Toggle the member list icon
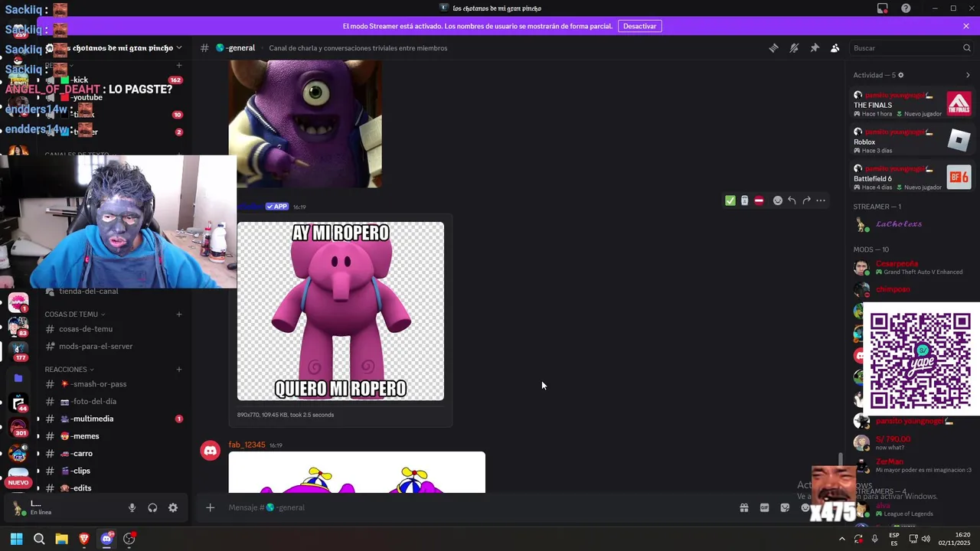This screenshot has width=980, height=551. coord(835,47)
